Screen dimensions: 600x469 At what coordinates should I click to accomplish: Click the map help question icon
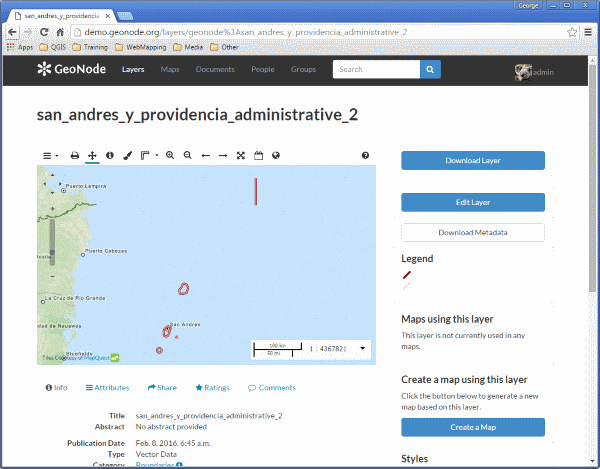[365, 155]
